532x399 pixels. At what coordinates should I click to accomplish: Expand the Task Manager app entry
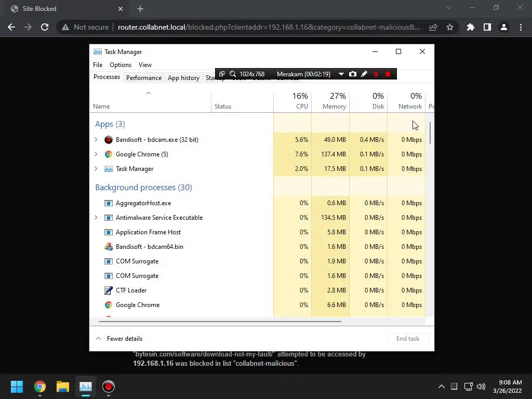96,169
